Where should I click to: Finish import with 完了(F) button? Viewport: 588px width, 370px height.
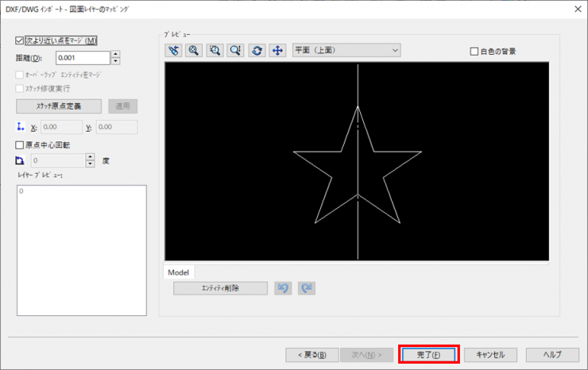(x=429, y=355)
